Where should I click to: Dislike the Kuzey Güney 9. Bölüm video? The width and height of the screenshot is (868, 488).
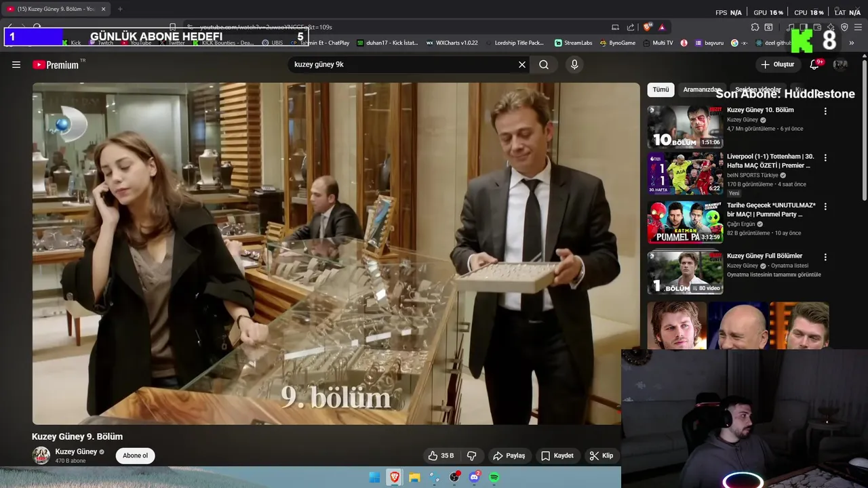click(472, 455)
